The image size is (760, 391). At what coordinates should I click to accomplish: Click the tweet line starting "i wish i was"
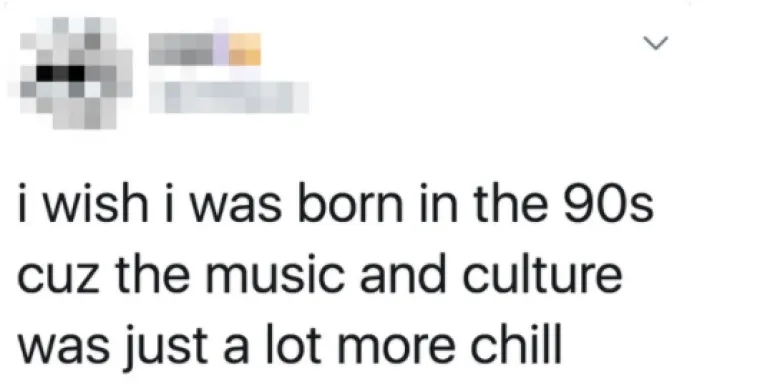(x=336, y=204)
